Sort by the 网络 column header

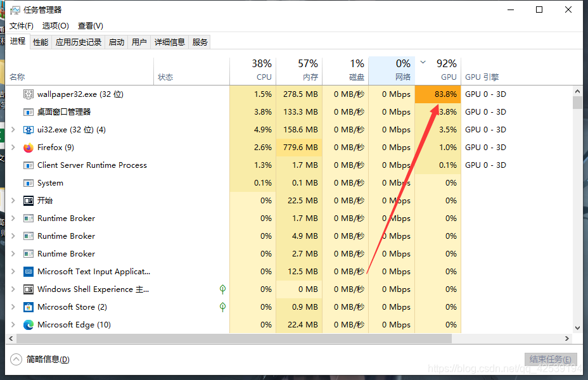click(x=392, y=70)
